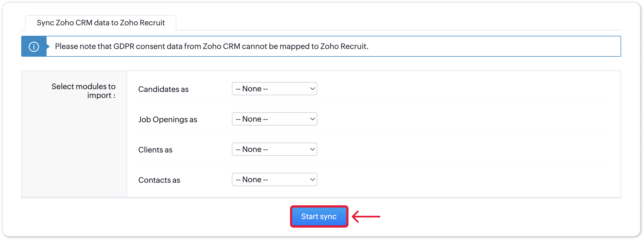The image size is (644, 240).
Task: Click the 'Clients as' label
Action: [x=155, y=150]
